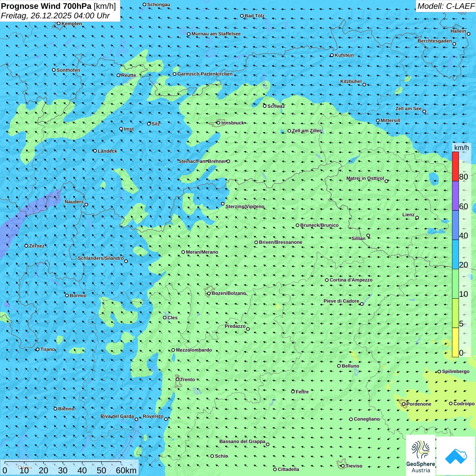
Task: Select the Bozen/Bolzano map marker
Action: point(209,293)
